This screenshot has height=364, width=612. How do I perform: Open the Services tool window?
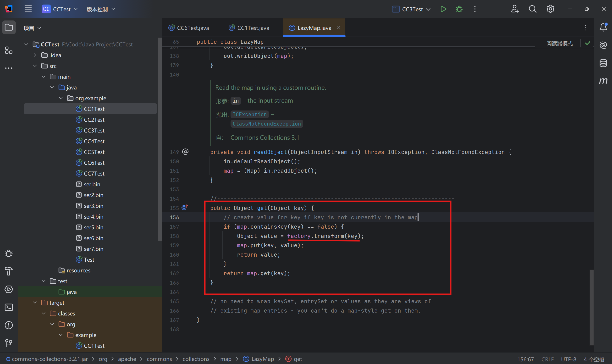tap(9, 289)
